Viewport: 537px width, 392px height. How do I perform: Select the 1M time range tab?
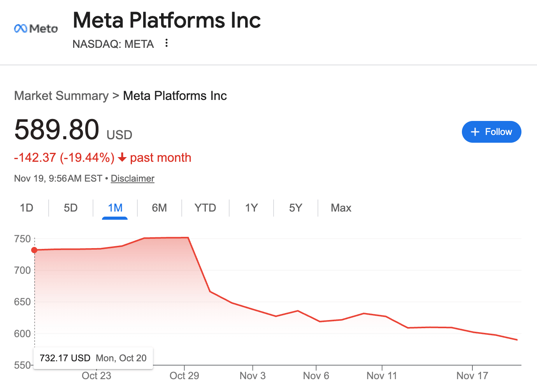pyautogui.click(x=115, y=208)
